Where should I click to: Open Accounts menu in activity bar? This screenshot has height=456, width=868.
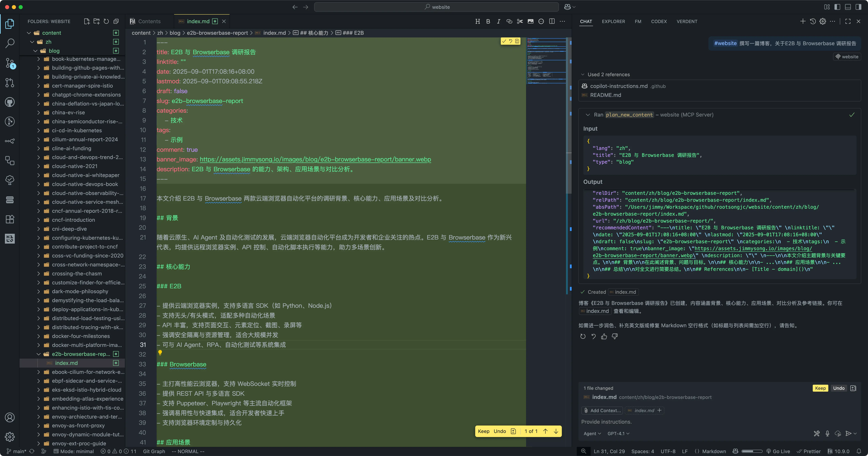10,417
